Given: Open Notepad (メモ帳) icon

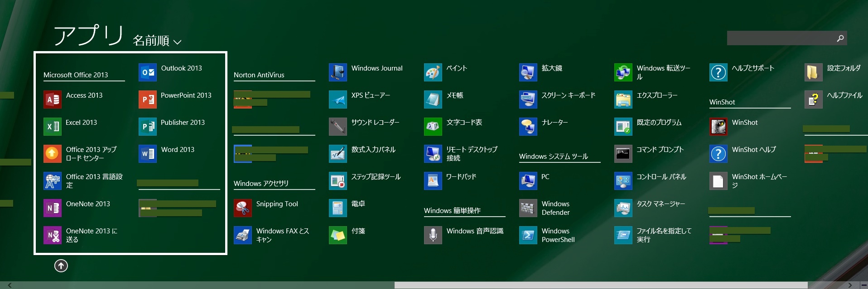Looking at the screenshot, I should [433, 99].
